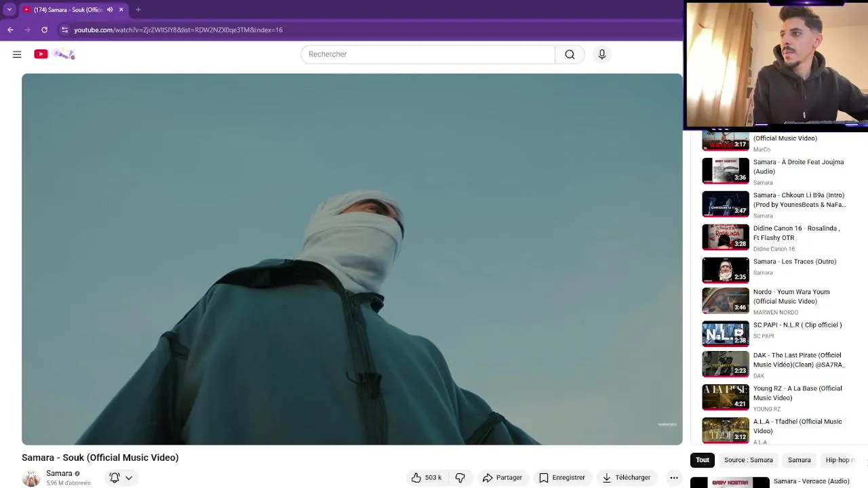This screenshot has width=868, height=488.
Task: Close the Samara - Souk tab
Action: (x=121, y=9)
